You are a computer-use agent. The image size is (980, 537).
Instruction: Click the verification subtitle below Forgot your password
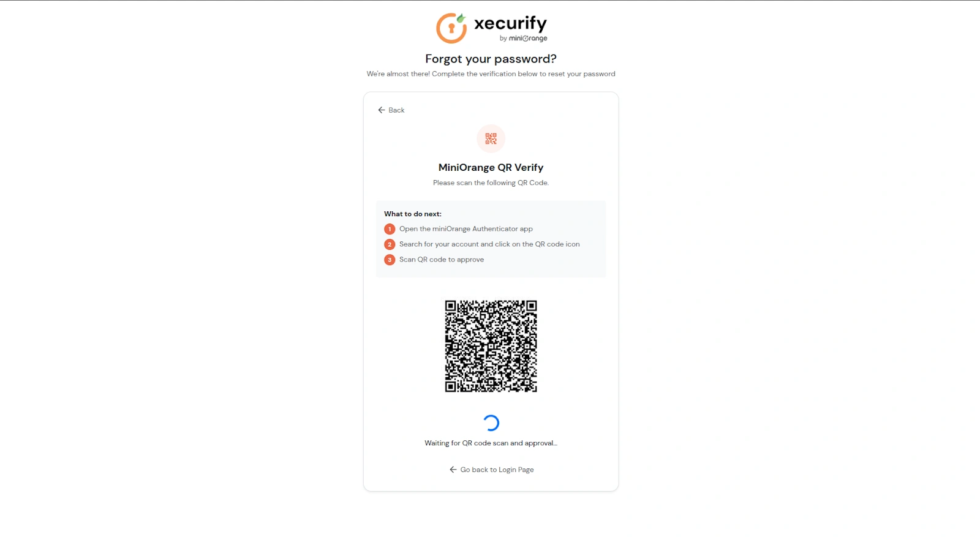(x=490, y=73)
